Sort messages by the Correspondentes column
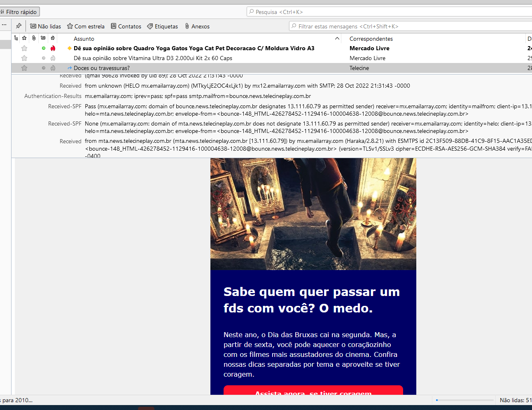Screen dimensions: 532x410 click(371, 39)
